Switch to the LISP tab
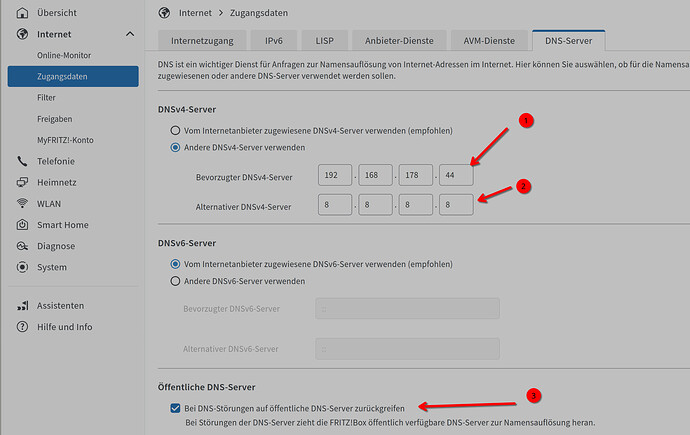Screen dimensions: 690x435 point(325,40)
